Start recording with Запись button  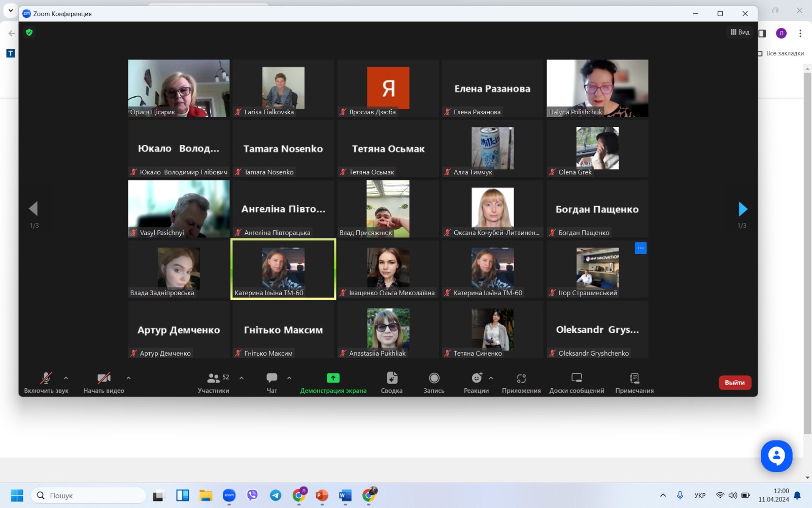click(434, 382)
